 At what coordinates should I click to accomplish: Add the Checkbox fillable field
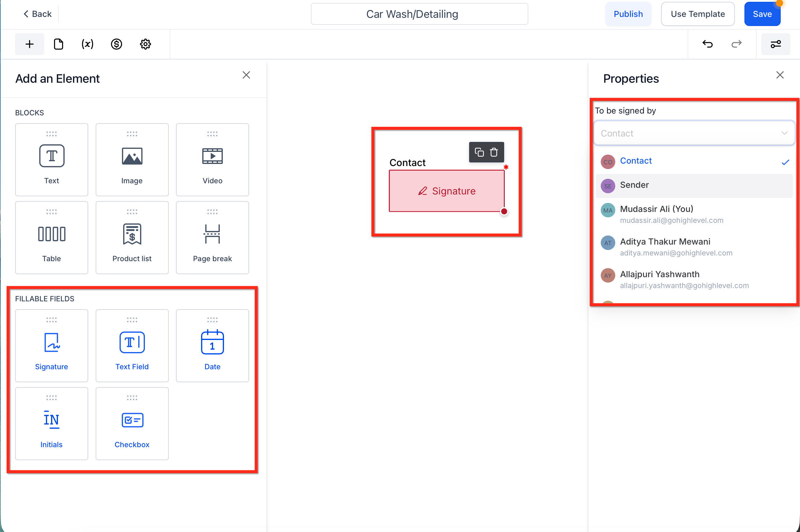tap(132, 423)
